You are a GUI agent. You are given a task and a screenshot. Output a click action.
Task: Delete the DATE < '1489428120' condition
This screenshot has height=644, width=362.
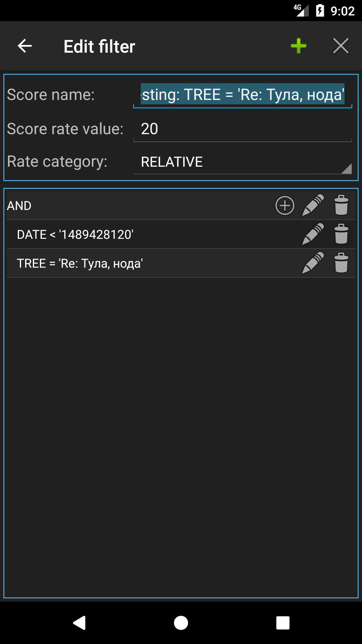[x=341, y=234]
